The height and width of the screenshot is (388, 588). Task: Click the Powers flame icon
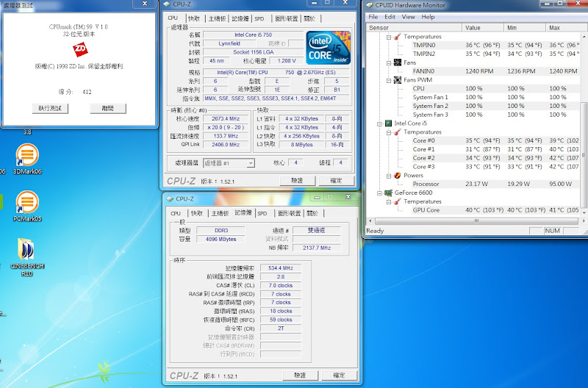pyautogui.click(x=398, y=175)
